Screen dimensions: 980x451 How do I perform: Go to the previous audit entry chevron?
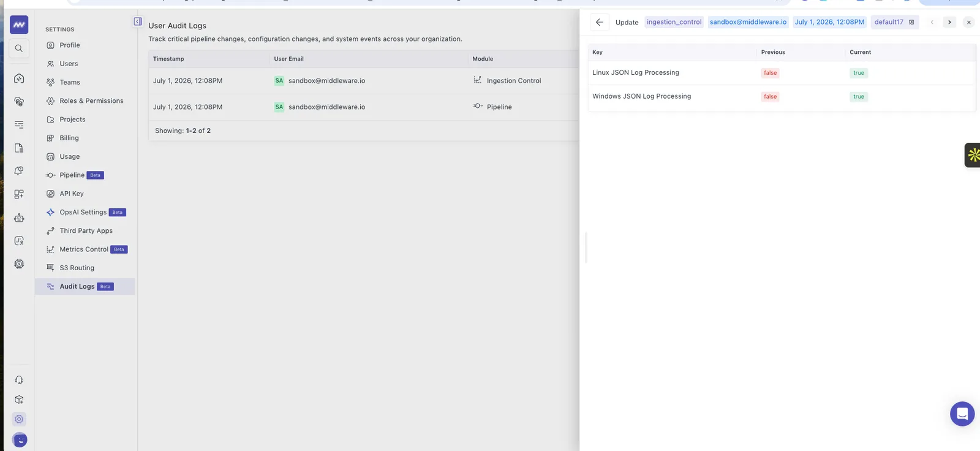click(x=932, y=22)
